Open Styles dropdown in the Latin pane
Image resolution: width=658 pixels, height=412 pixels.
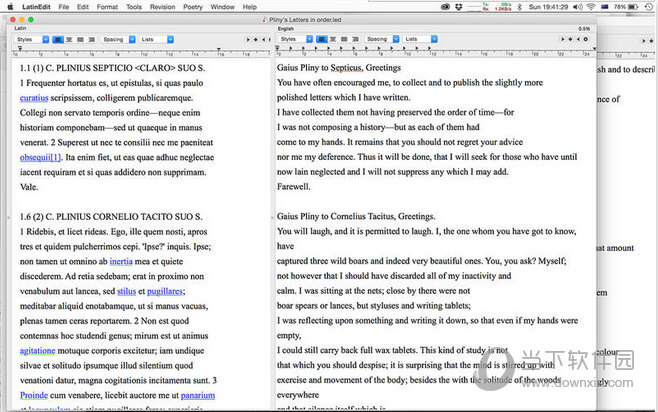[x=32, y=39]
